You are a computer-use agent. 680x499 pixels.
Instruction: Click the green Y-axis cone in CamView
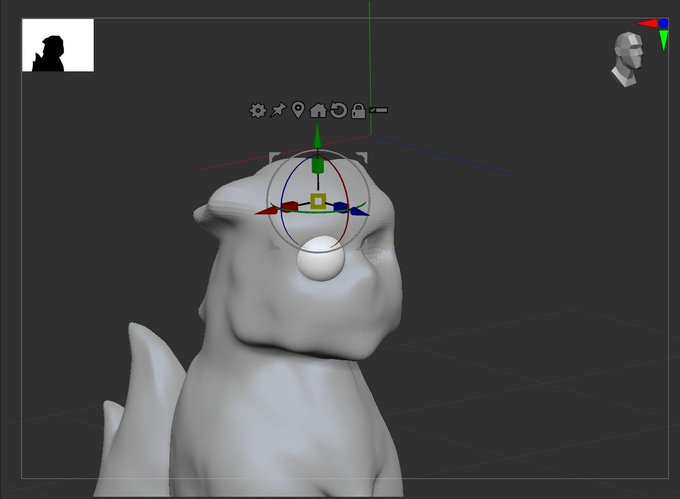click(664, 40)
